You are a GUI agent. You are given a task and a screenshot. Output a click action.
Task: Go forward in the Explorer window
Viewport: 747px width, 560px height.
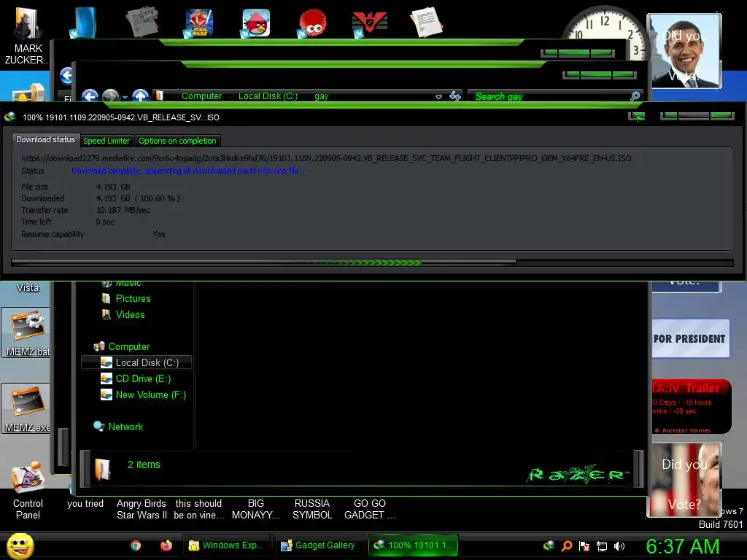[111, 97]
